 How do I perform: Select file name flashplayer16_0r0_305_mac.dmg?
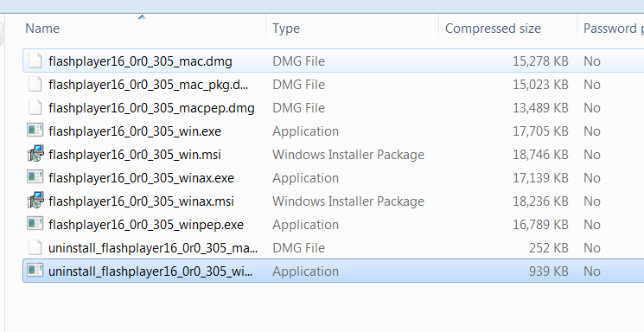pyautogui.click(x=140, y=61)
